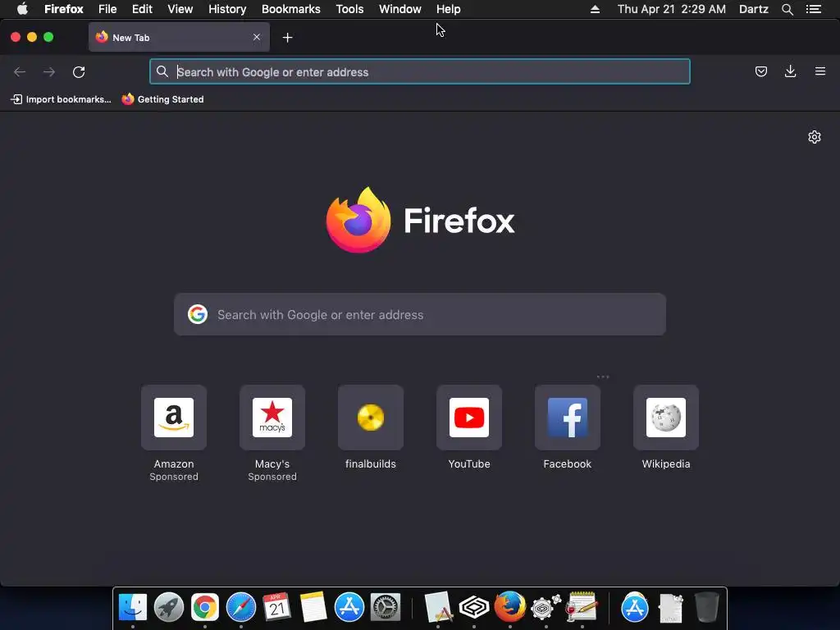The image size is (840, 630).
Task: Launch Safari from the dock
Action: pos(241,608)
